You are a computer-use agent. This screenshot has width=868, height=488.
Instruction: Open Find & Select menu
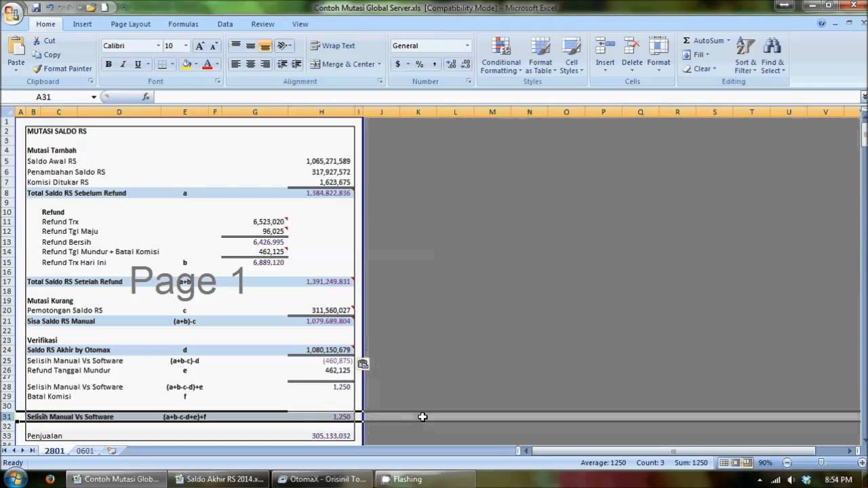(x=772, y=56)
